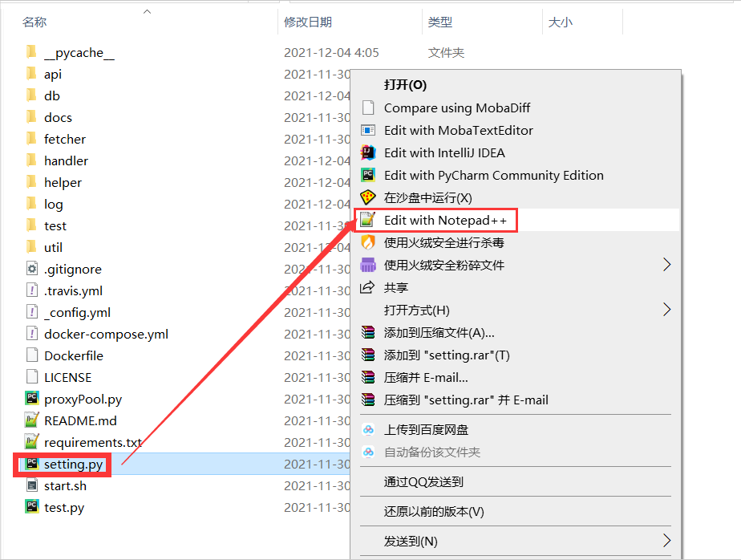741x560 pixels.
Task: Select the requirements.txt file
Action: click(x=77, y=441)
